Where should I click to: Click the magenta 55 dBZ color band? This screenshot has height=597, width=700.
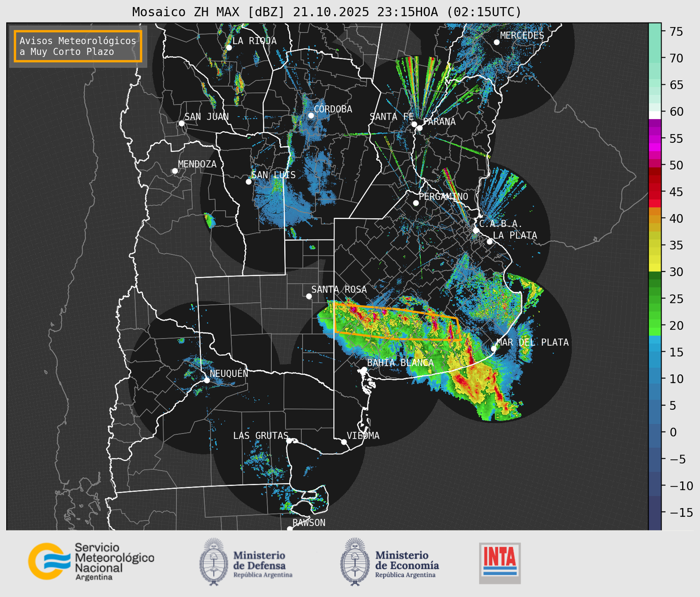tap(655, 138)
